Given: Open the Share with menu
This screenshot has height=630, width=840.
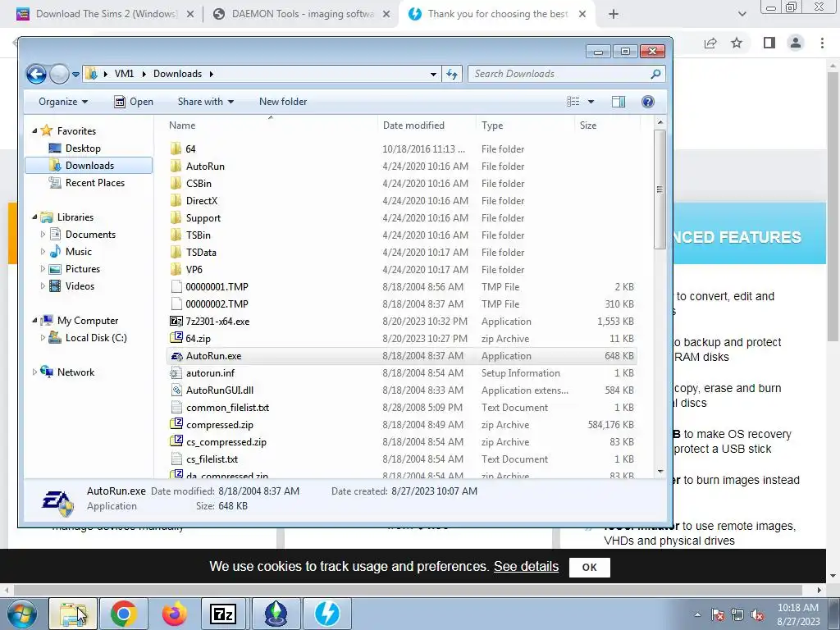Looking at the screenshot, I should 206,101.
